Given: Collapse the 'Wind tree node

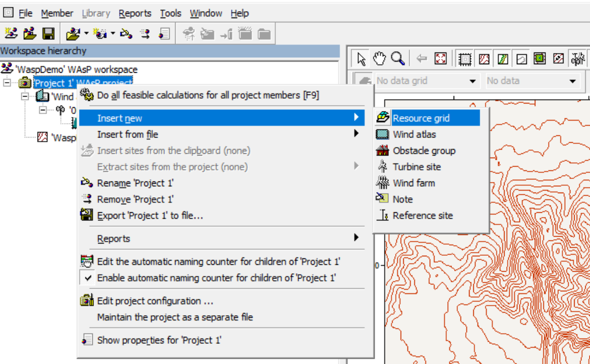Looking at the screenshot, I should point(25,97).
